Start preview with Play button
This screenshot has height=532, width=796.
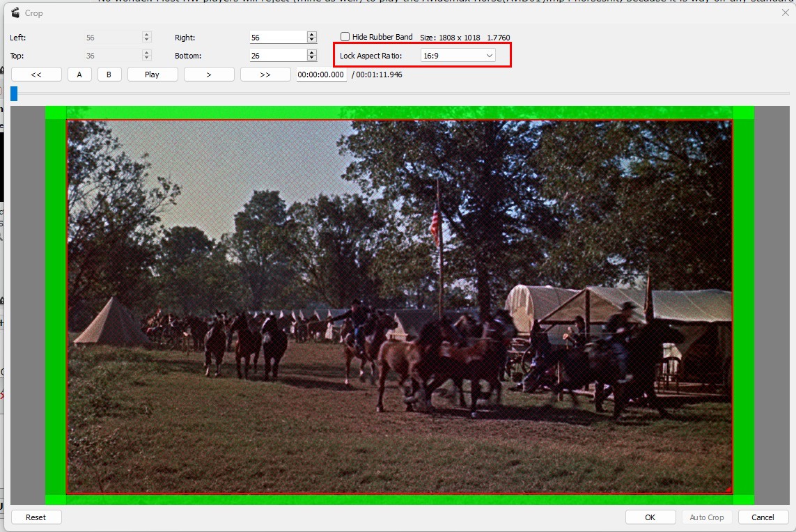point(153,74)
